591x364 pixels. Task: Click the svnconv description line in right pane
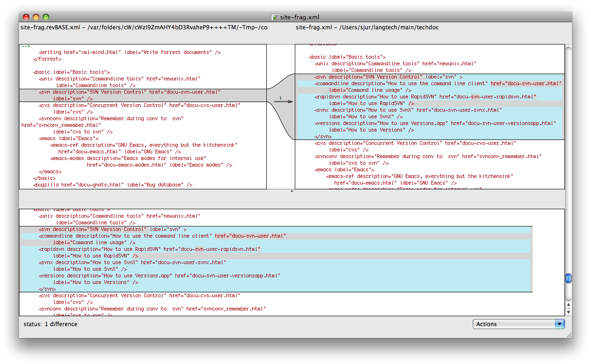428,156
